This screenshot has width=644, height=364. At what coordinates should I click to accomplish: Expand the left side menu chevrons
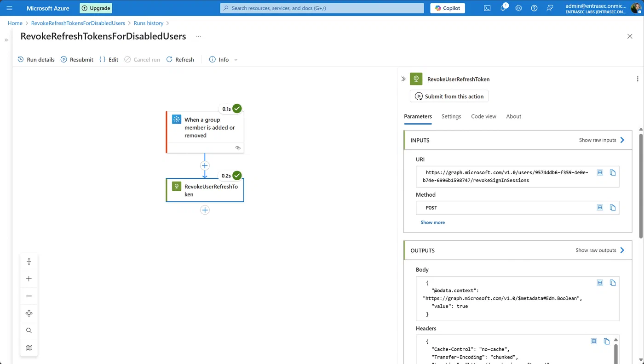6,40
